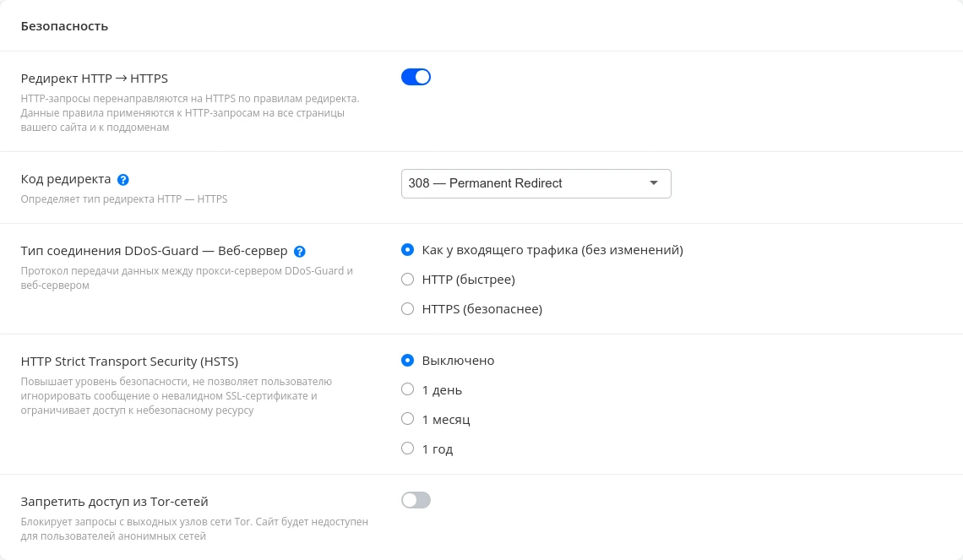Screen dimensions: 963x560
Task: Enable Запретить доступ из Tor-сетей switch
Action: click(416, 500)
